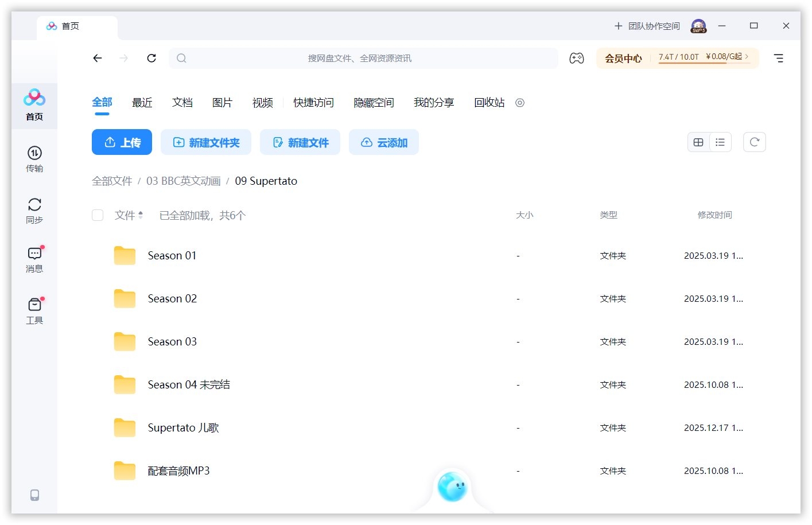Viewport: 812px width, 525px height.
Task: Open the 工具 (Tools) sidebar panel
Action: click(x=34, y=310)
